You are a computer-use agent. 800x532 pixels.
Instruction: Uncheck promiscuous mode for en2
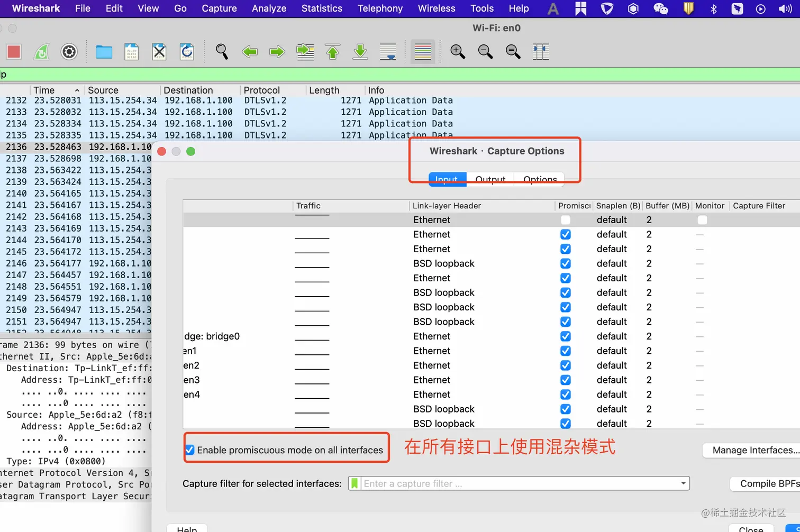(566, 365)
